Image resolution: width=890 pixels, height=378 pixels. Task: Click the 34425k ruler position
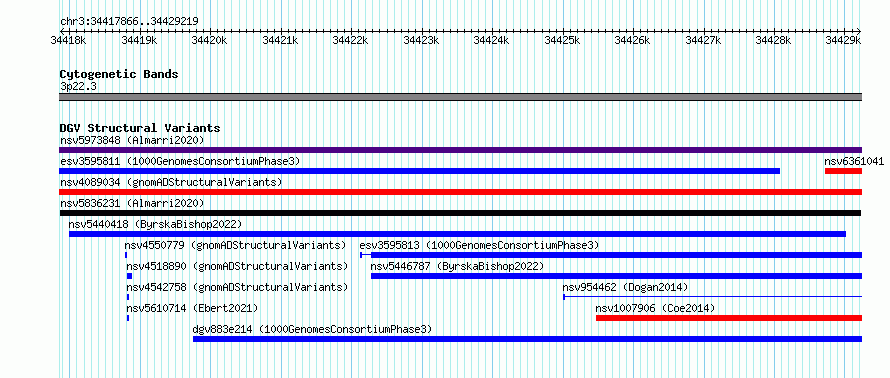click(x=562, y=40)
